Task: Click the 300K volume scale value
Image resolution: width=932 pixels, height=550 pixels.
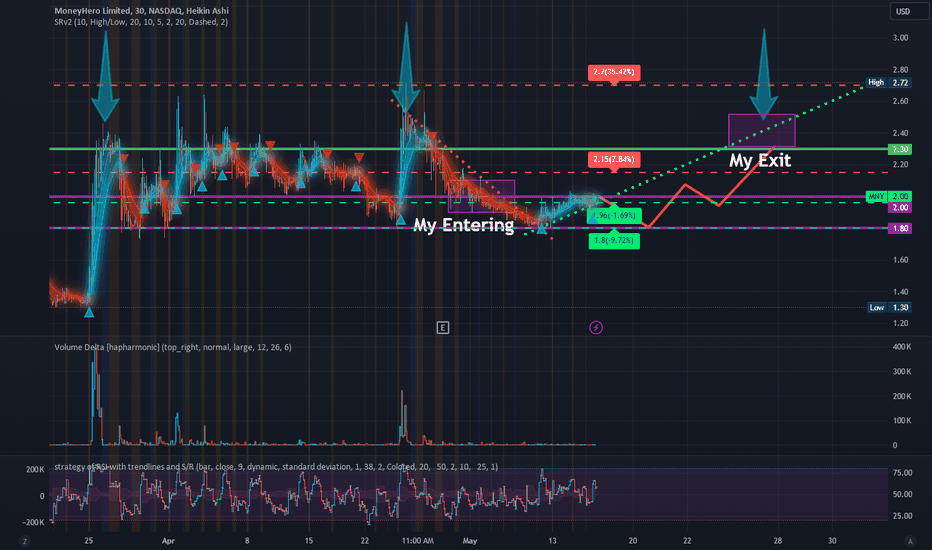Action: tap(902, 372)
